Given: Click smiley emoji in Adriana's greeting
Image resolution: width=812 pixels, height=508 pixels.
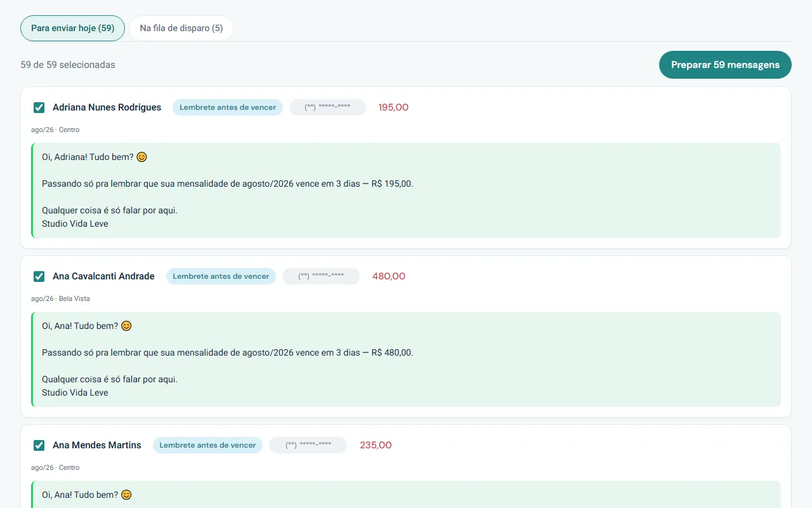Looking at the screenshot, I should tap(141, 157).
